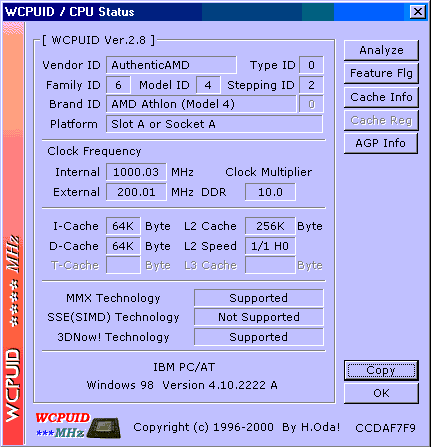This screenshot has width=431, height=447.
Task: Open the AGP Info dialog
Action: coord(381,143)
